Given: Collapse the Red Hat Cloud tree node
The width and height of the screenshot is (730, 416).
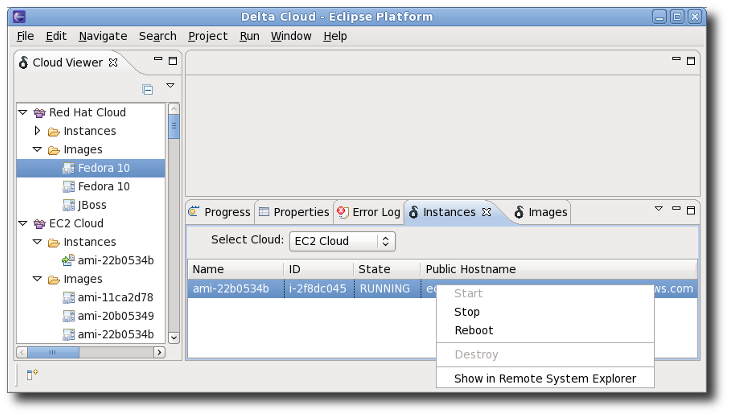Looking at the screenshot, I should [23, 112].
